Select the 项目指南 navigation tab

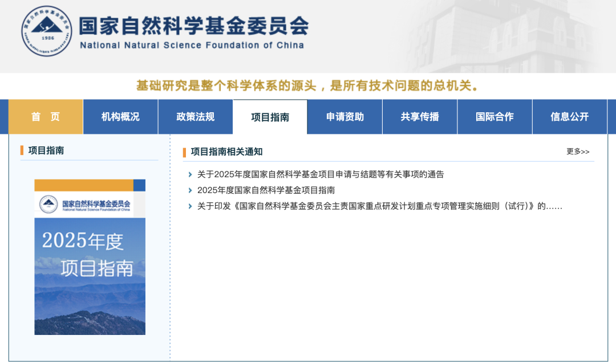[x=270, y=117]
